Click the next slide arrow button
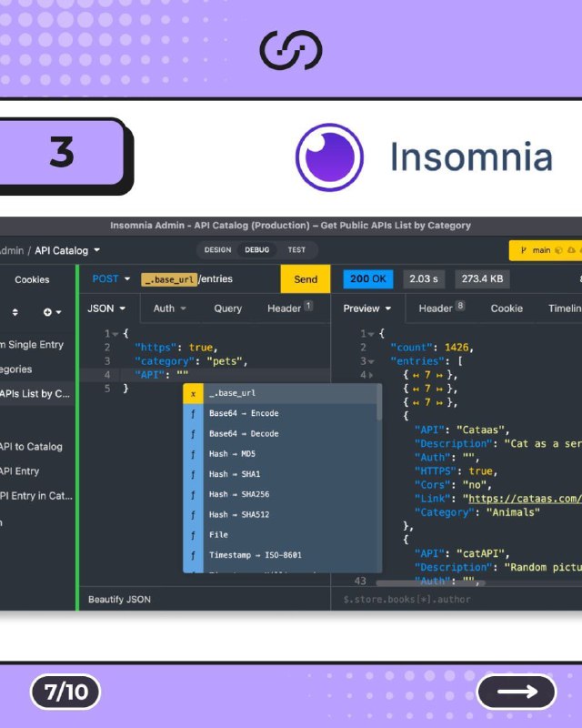Screen dimensions: 582x728 tap(517, 692)
